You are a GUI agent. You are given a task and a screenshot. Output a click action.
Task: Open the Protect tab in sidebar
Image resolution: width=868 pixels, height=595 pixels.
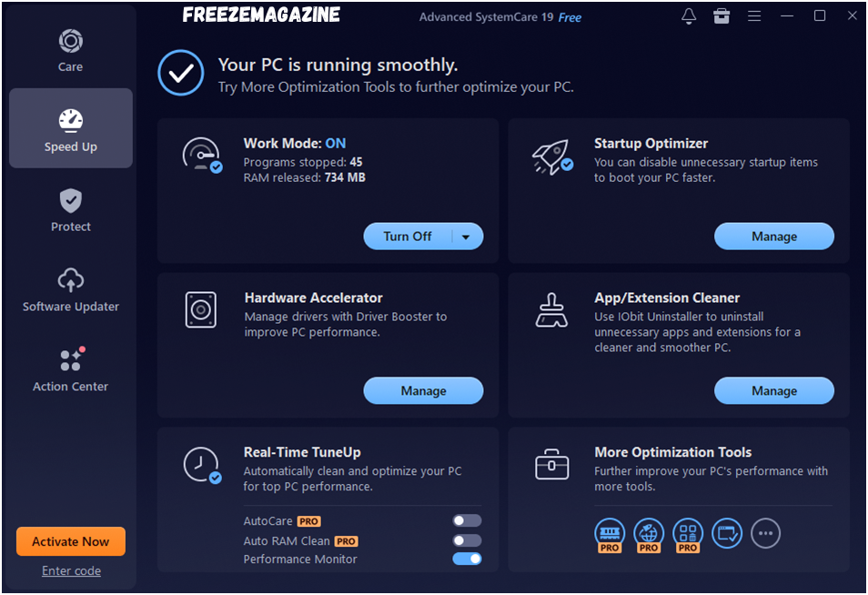(70, 210)
